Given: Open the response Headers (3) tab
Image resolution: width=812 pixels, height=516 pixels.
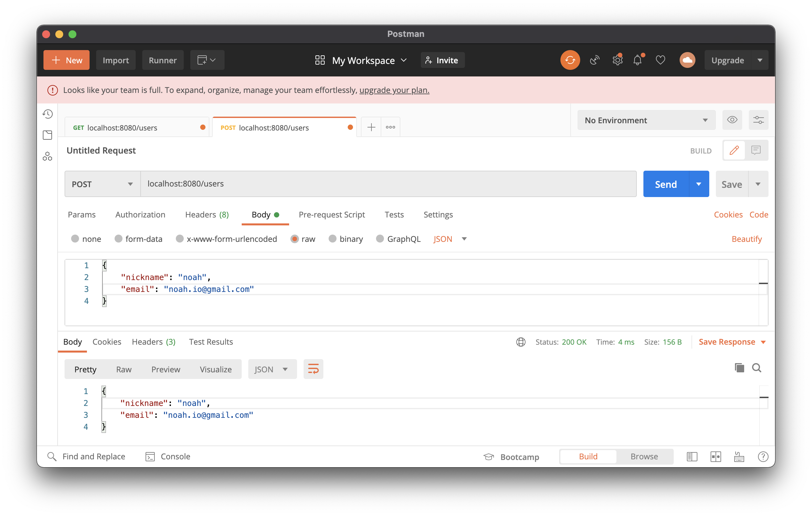Looking at the screenshot, I should tap(154, 342).
